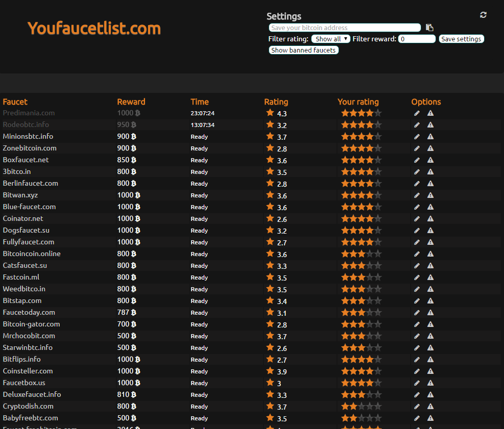
Task: Edit the Catsfaucet.su entry
Action: 417,266
